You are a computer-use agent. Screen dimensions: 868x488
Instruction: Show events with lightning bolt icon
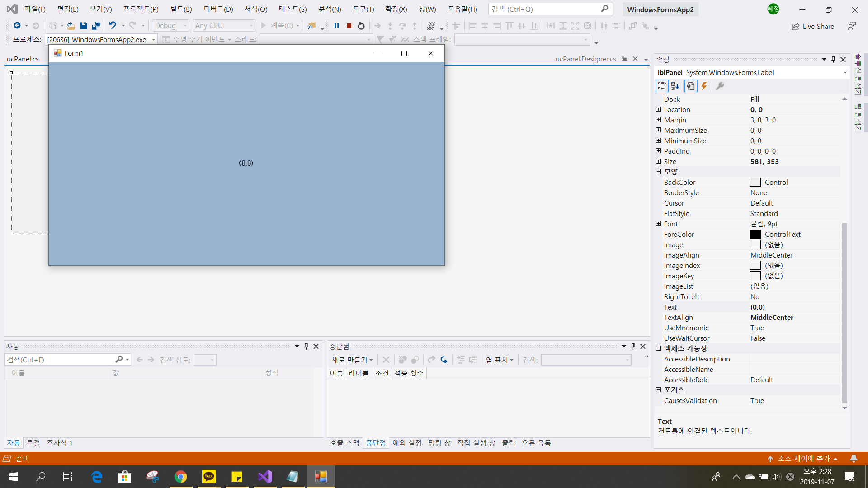(x=704, y=86)
